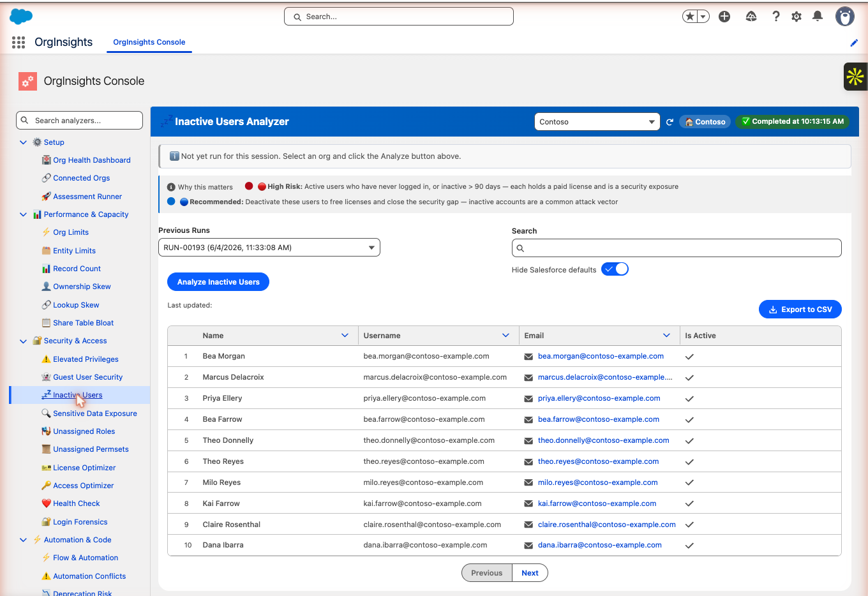The height and width of the screenshot is (596, 868).
Task: Open the Setup gear icon
Action: 797,17
